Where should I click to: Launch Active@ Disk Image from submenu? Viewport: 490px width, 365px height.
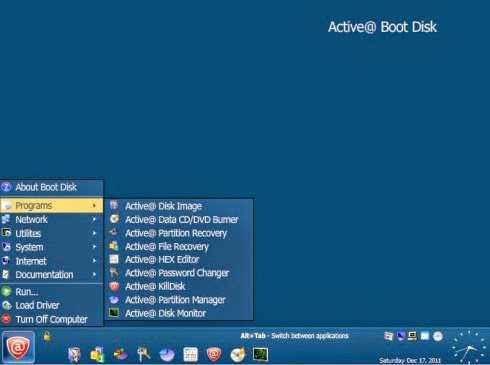pyautogui.click(x=179, y=206)
